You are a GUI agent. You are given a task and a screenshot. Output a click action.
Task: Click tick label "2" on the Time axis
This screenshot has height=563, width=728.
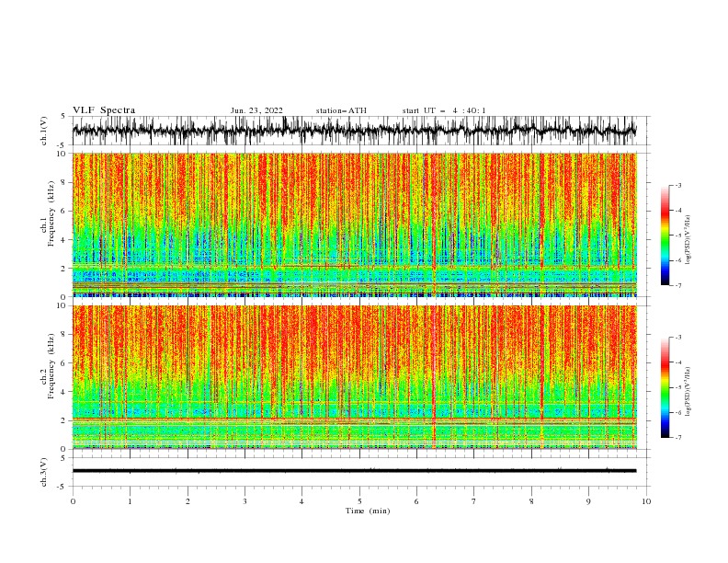tap(188, 501)
